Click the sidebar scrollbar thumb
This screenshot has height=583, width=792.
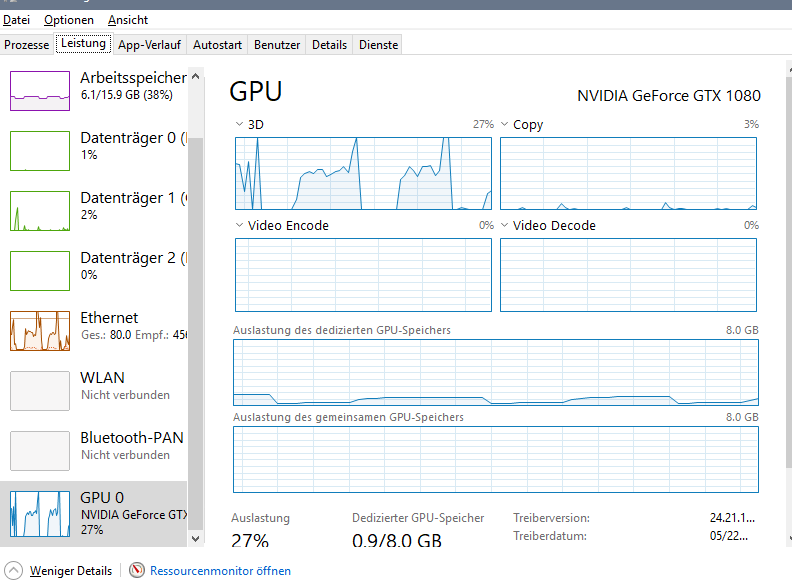[x=195, y=333]
